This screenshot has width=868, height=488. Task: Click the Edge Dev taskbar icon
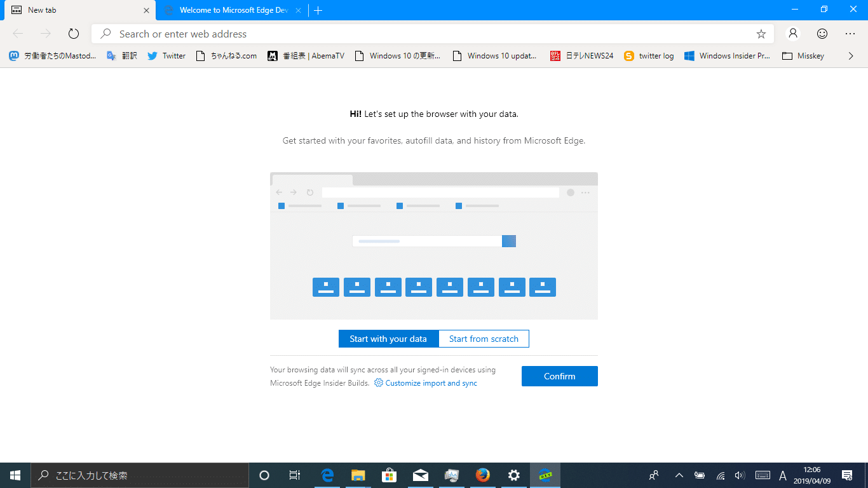(545, 475)
